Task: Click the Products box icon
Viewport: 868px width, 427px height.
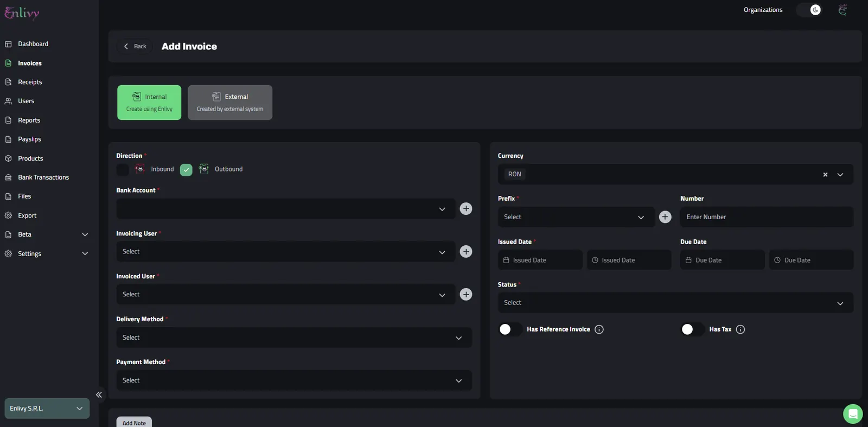Action: coord(8,158)
